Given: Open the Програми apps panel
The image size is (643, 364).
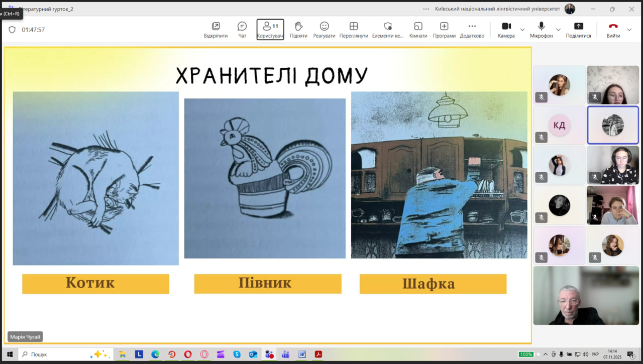Looking at the screenshot, I should [444, 29].
